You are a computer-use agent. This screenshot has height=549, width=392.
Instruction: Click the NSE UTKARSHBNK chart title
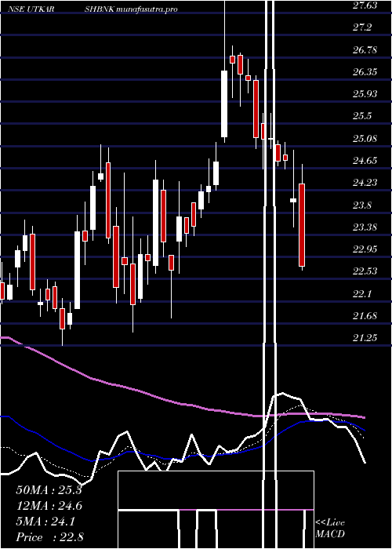click(60, 9)
